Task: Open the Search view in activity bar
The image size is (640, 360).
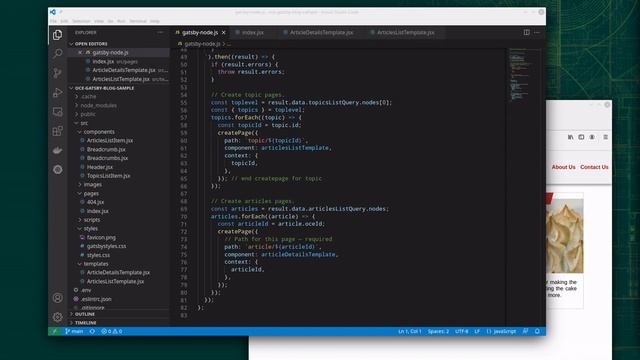Action: [58, 53]
